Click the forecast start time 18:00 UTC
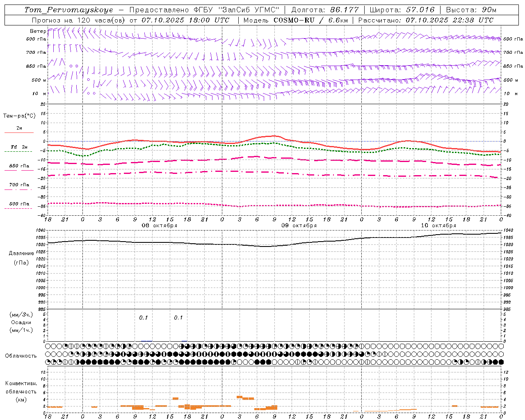525x420 pixels. point(210,20)
